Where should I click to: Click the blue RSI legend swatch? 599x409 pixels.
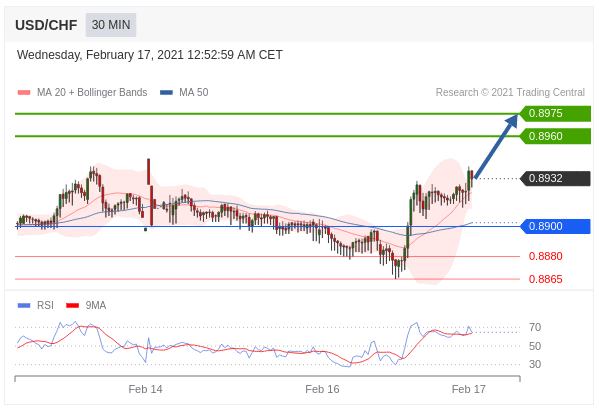pos(24,306)
